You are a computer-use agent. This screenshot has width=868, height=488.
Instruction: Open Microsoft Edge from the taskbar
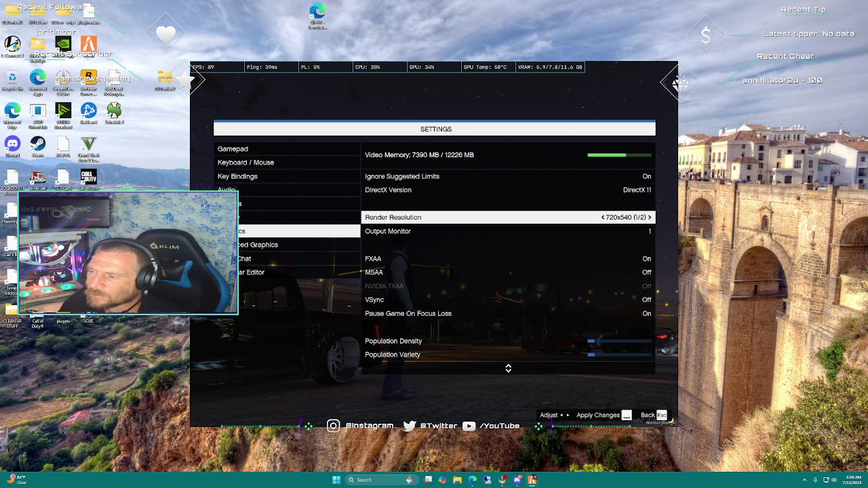coord(473,480)
